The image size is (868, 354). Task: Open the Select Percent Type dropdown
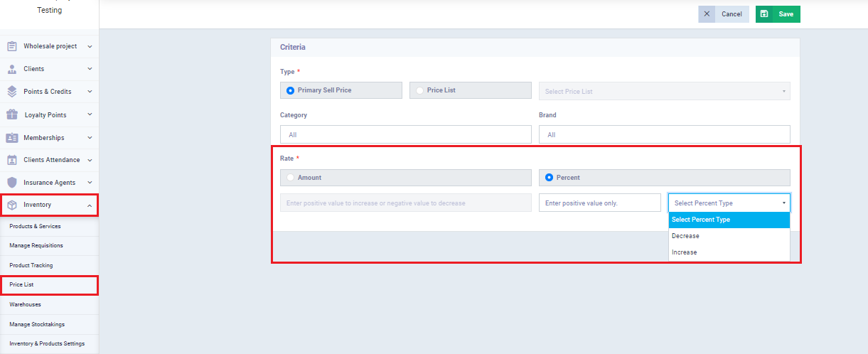click(729, 203)
